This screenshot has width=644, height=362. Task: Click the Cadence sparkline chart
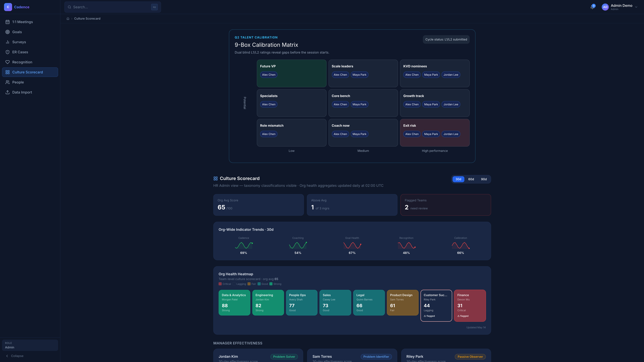[244, 245]
